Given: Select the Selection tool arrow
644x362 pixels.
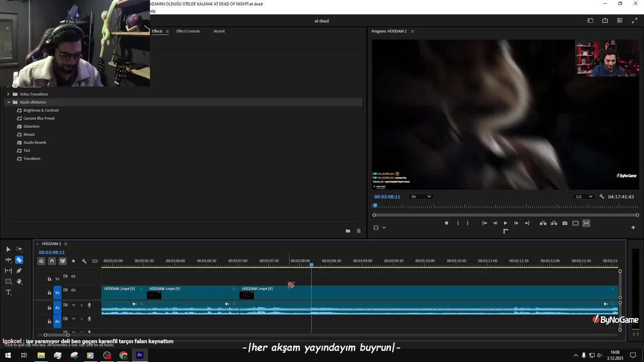Looking at the screenshot, I should point(8,249).
